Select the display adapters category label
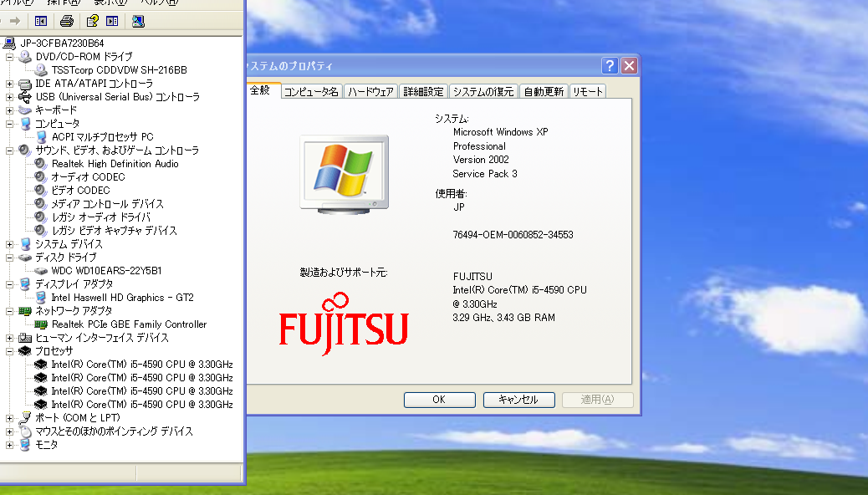868x495 pixels. pyautogui.click(x=74, y=284)
